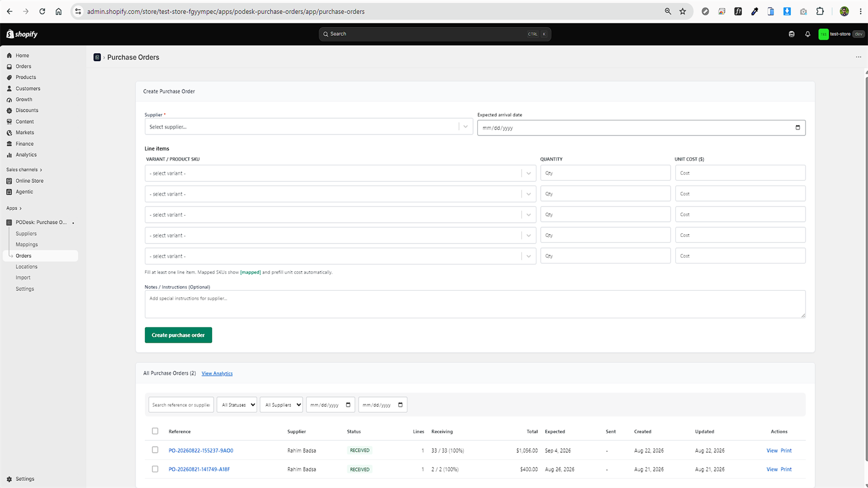Click View for the $1,056.00 order
868x488 pixels.
(x=772, y=451)
